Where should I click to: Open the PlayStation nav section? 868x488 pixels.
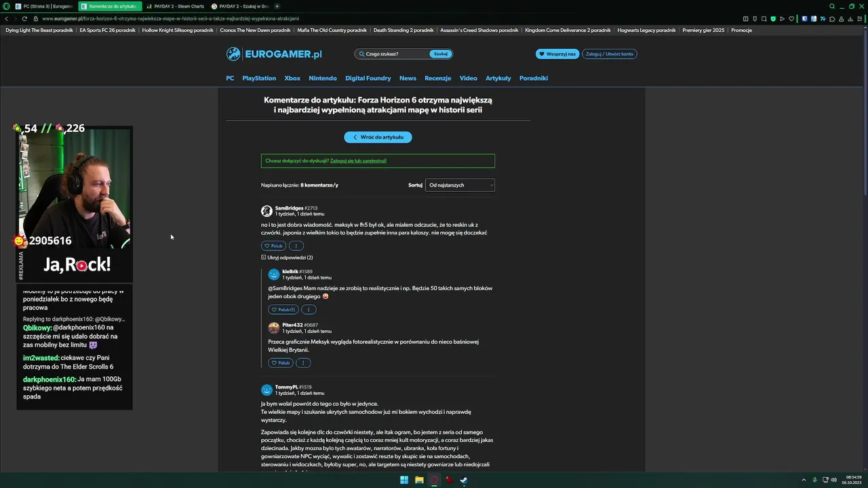(x=259, y=78)
